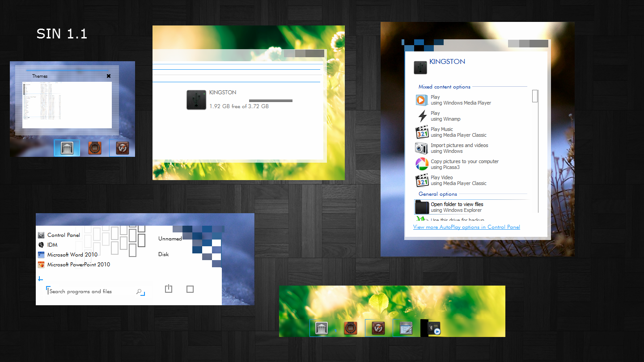
Task: Open the notepad-with-pen icon on the bottom taskbar
Action: [x=406, y=328]
